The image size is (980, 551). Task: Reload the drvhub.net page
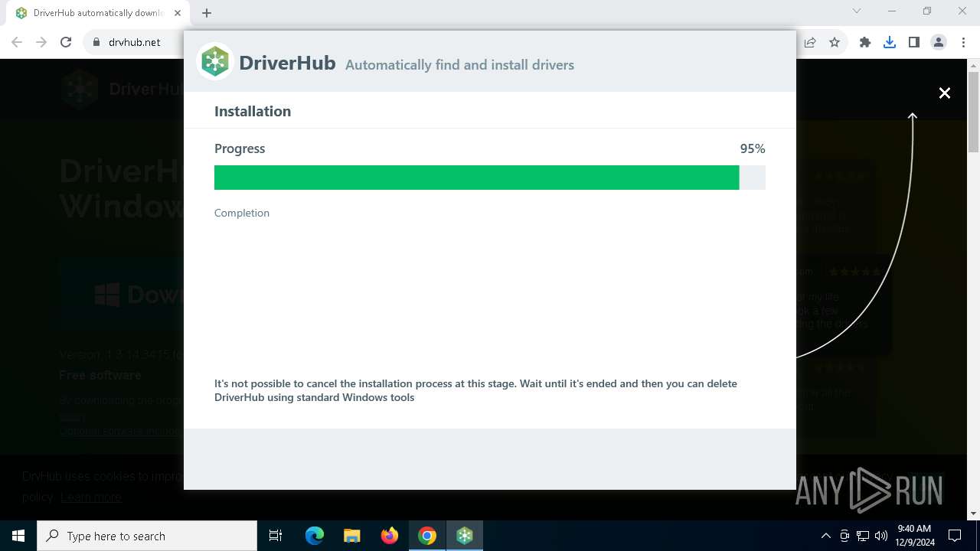point(66,42)
